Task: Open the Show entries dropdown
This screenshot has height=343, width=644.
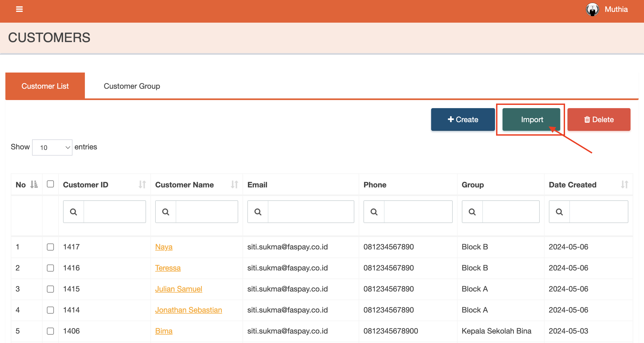Action: tap(52, 148)
